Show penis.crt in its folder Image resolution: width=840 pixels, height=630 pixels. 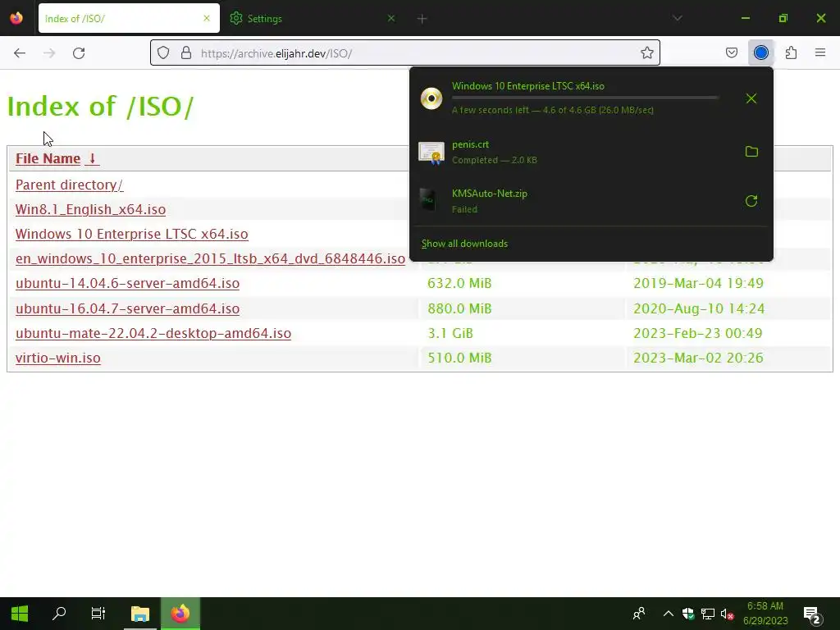coord(751,152)
